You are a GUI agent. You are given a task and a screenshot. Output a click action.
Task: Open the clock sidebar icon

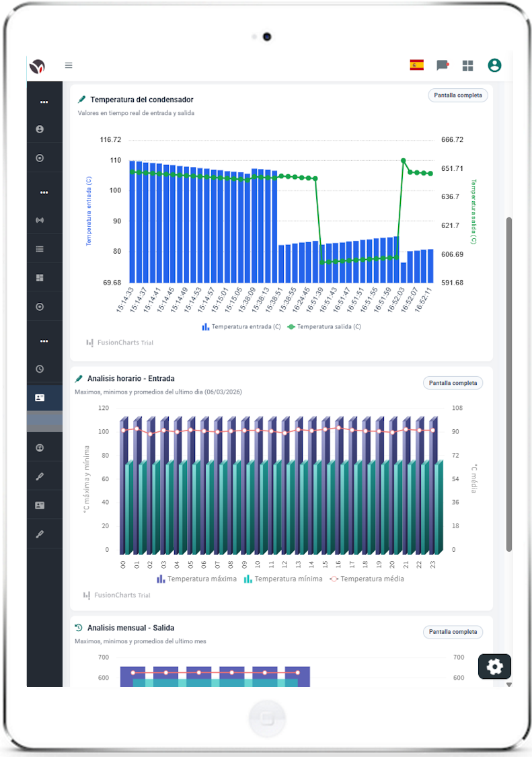[x=40, y=369]
